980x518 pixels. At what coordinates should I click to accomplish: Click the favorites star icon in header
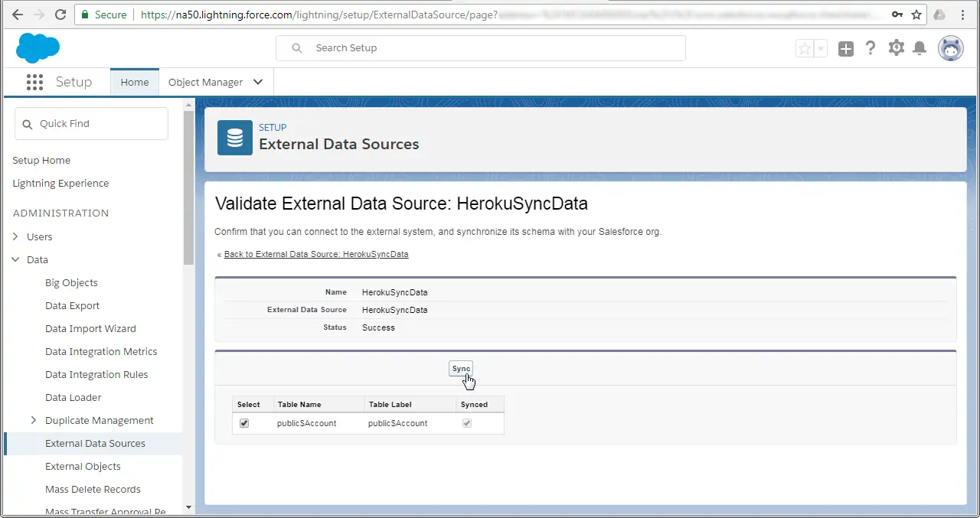pos(805,48)
